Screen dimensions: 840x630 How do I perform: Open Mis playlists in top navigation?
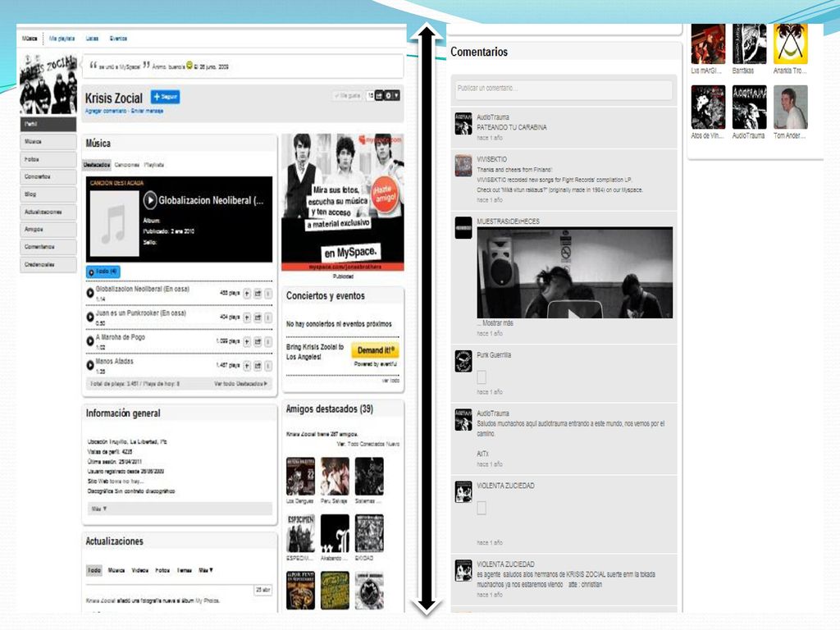(x=62, y=39)
